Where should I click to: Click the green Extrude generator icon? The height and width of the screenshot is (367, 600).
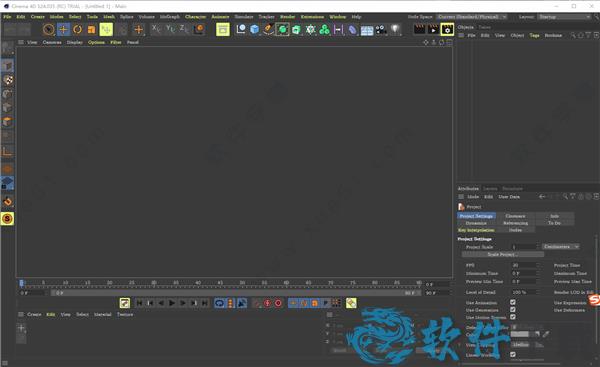pos(296,29)
